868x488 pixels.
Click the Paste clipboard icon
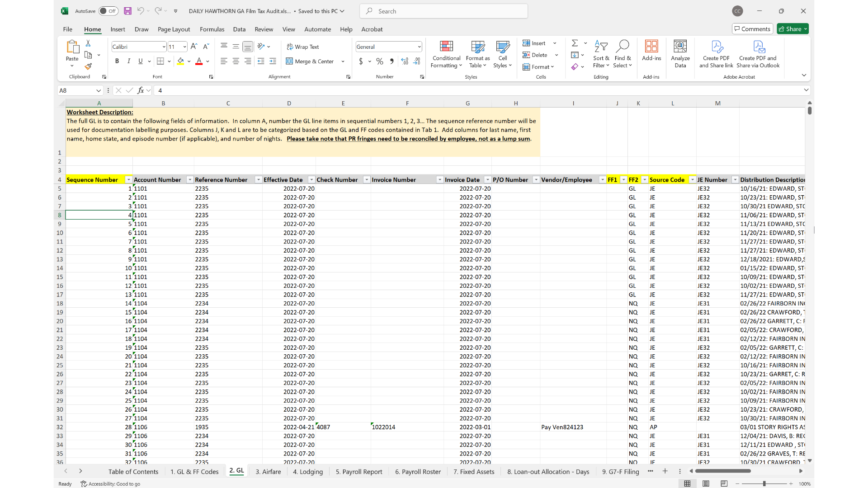(72, 47)
